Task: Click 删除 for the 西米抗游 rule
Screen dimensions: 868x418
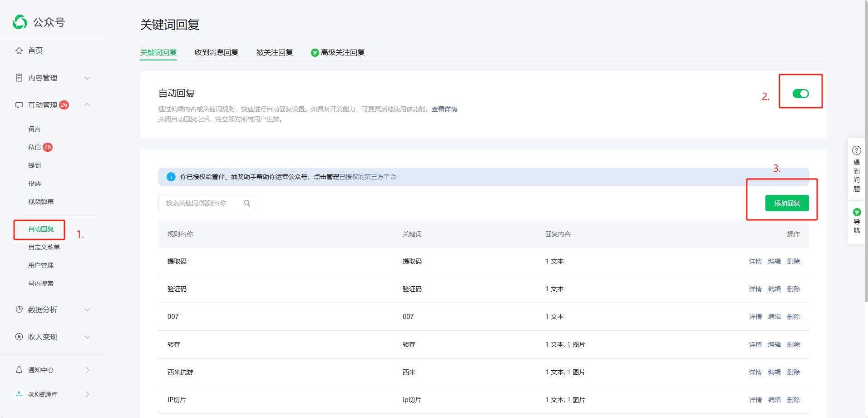Action: 794,372
